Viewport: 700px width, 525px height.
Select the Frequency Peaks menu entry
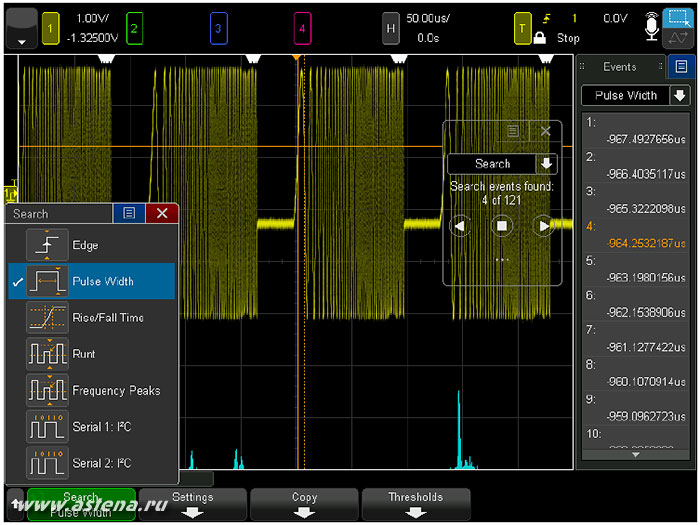coord(117,391)
